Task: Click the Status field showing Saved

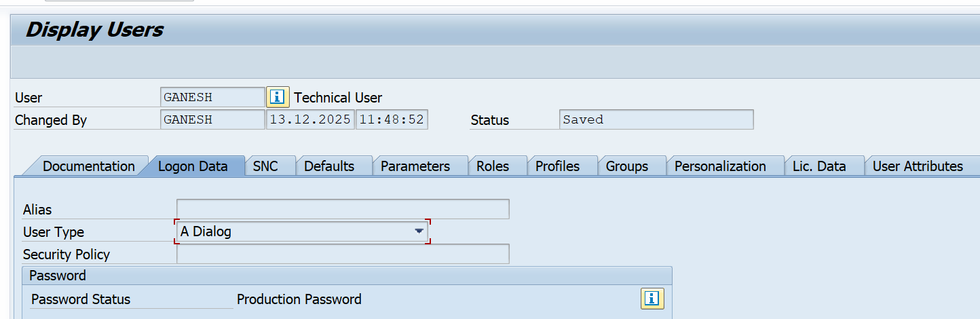Action: [x=656, y=119]
